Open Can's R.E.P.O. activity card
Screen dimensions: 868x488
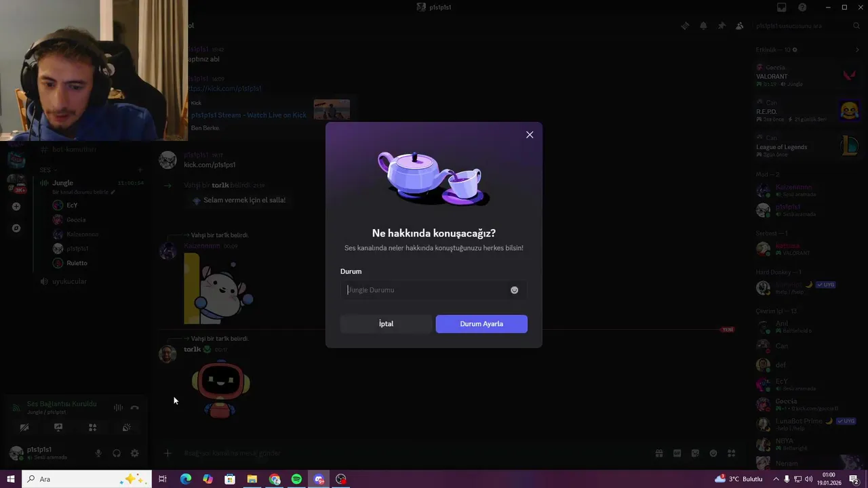click(x=807, y=110)
